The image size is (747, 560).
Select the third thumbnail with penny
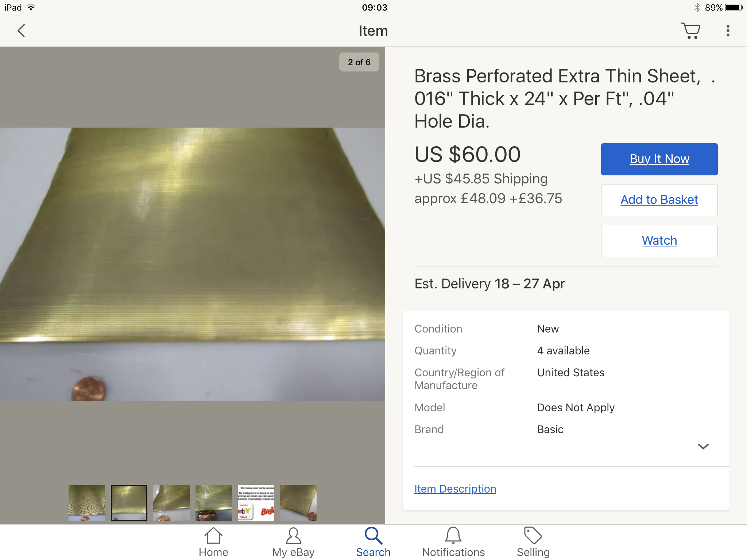(x=171, y=503)
